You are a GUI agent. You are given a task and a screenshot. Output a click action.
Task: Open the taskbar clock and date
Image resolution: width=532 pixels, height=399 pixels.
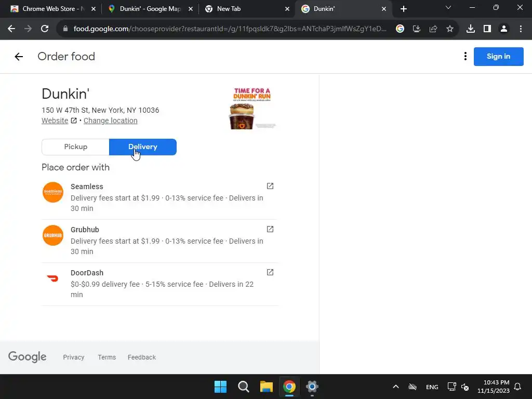coord(494,387)
